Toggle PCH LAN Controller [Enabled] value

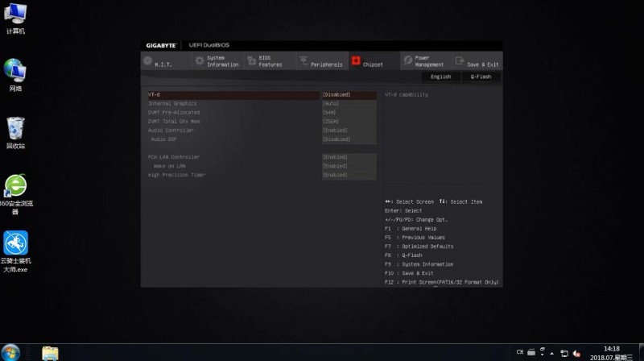pos(349,157)
